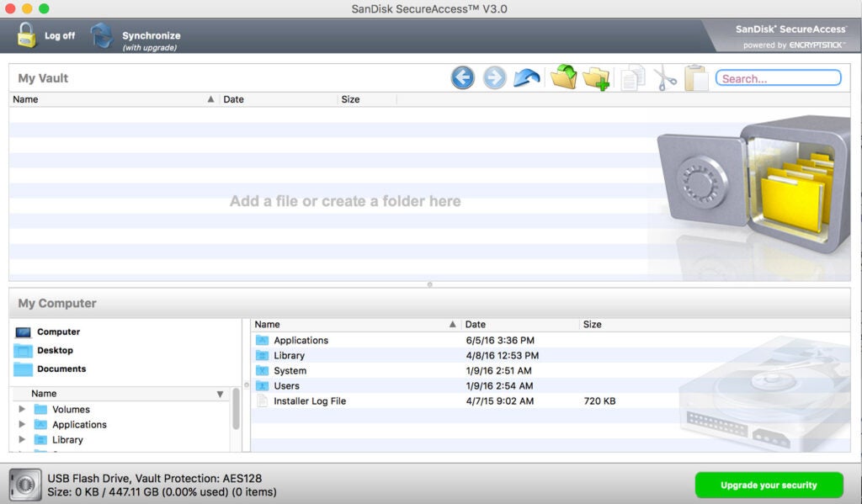Click the Copy pages icon in the vault toolbar

633,78
